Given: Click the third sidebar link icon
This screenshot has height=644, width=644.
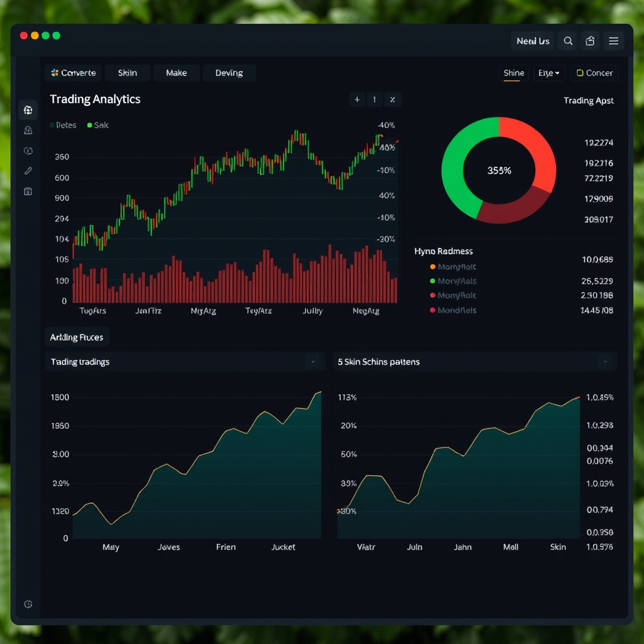Looking at the screenshot, I should coord(28,151).
